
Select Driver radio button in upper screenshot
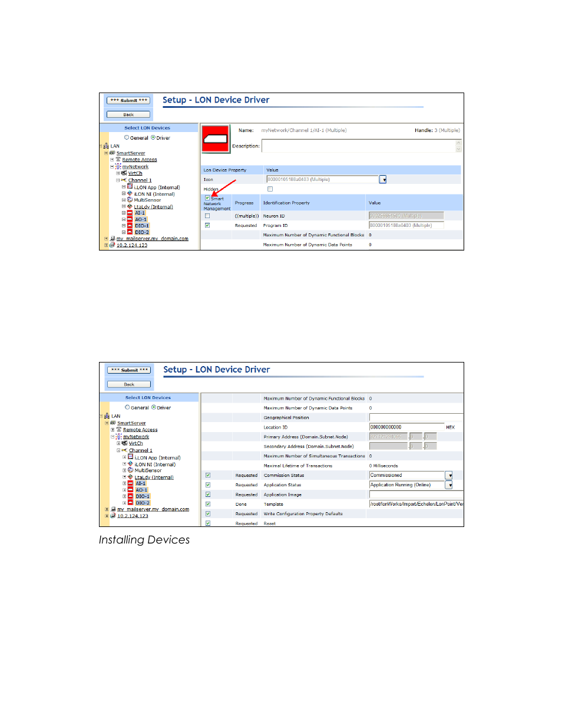pos(153,137)
